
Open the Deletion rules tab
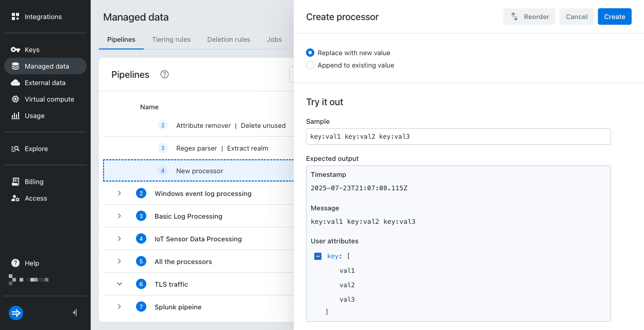pyautogui.click(x=229, y=39)
